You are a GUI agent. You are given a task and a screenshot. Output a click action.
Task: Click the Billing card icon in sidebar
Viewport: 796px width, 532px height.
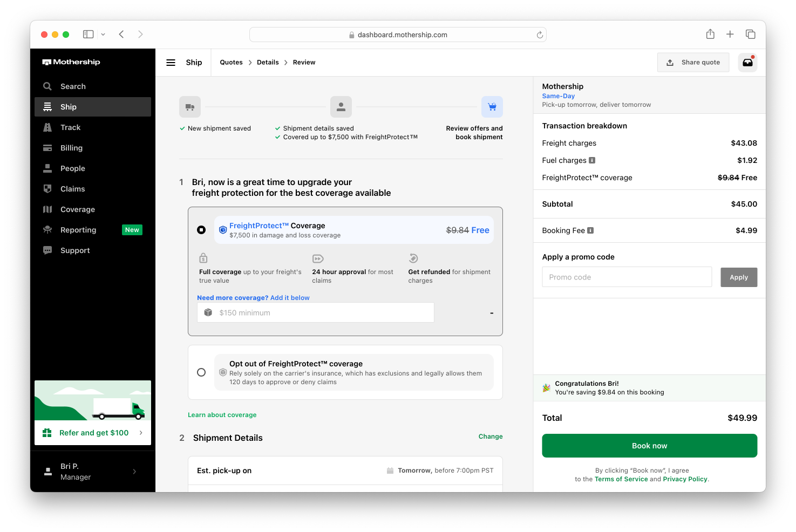coord(47,148)
